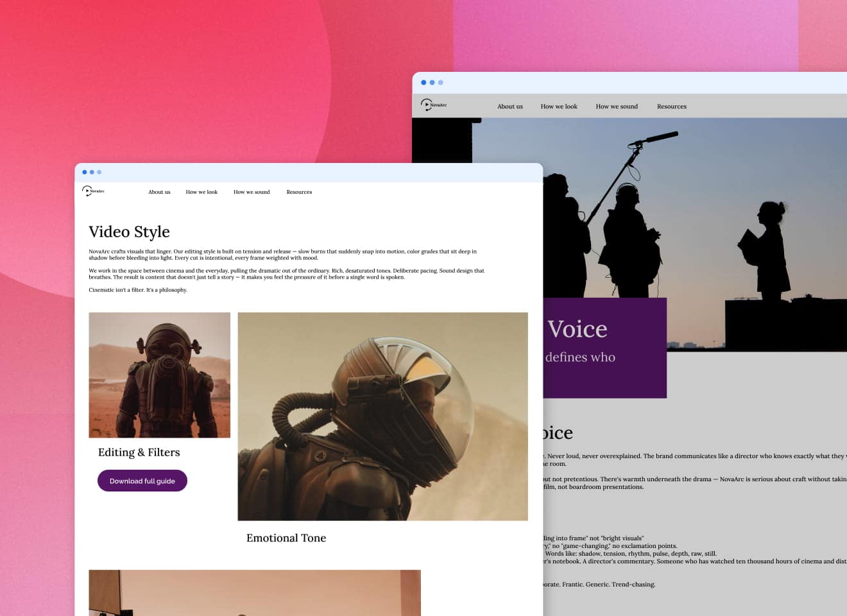Image resolution: width=847 pixels, height=616 pixels.
Task: Go to How we sound in the front window
Action: tap(252, 192)
